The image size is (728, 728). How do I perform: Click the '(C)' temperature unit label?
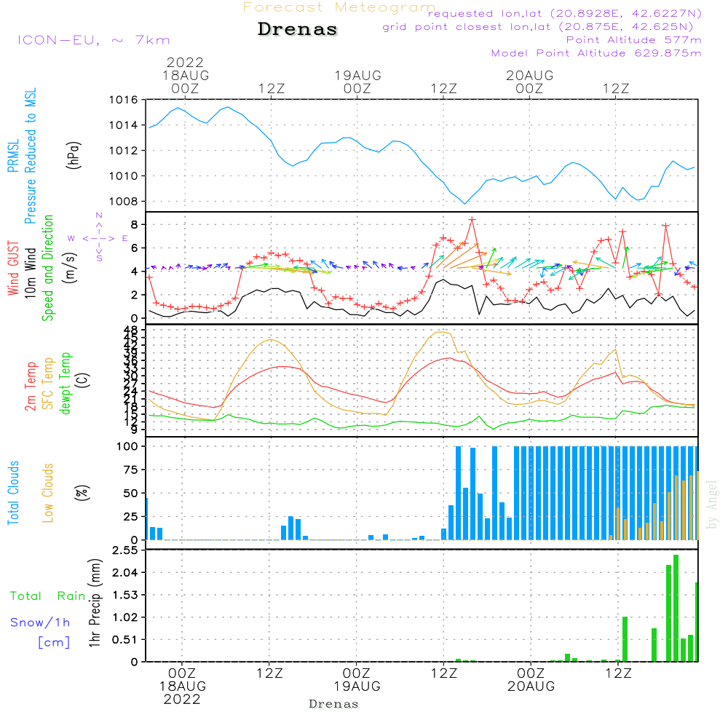(x=83, y=380)
